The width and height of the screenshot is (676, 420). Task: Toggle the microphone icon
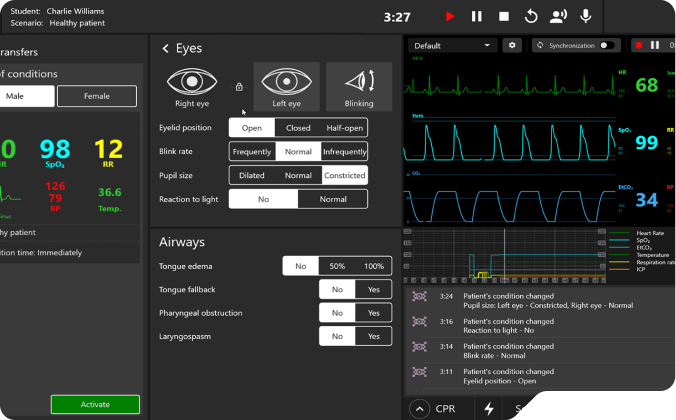[585, 17]
